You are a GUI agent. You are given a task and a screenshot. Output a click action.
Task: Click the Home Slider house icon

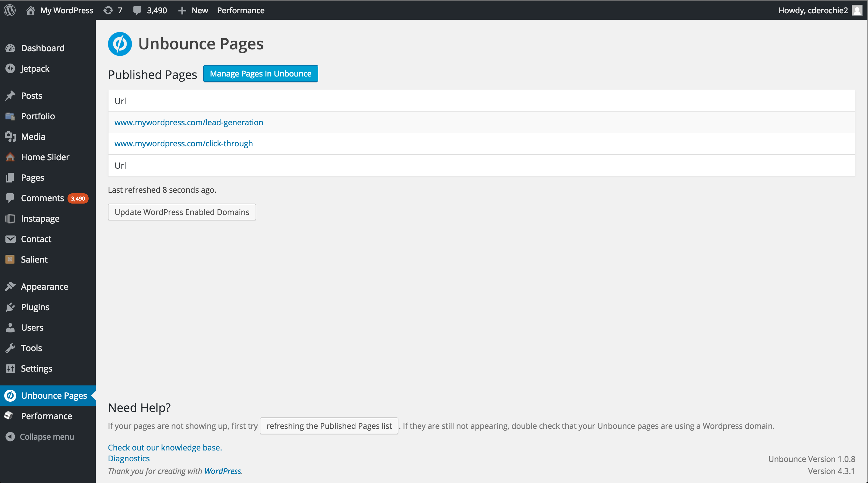click(x=10, y=157)
